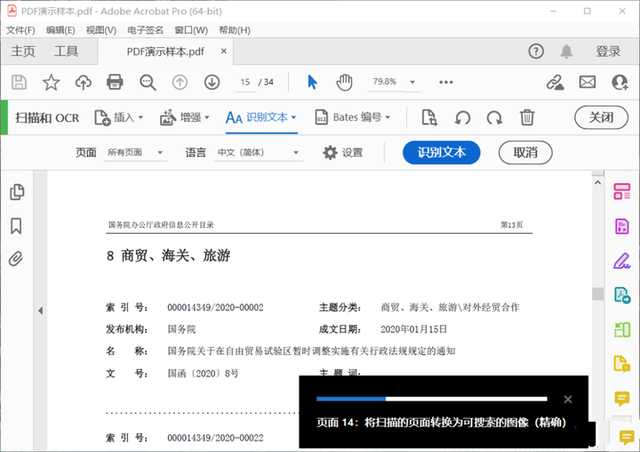Click the 登录 sign-in link

point(608,51)
